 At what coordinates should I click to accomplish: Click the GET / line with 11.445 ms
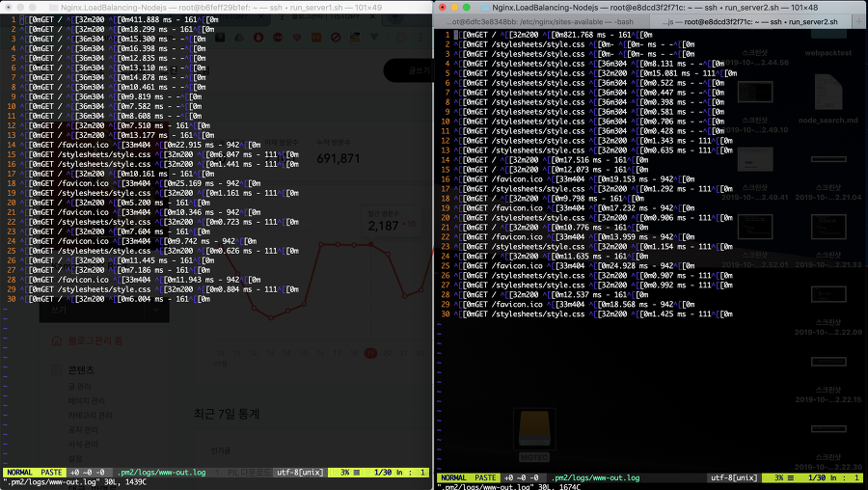pyautogui.click(x=117, y=260)
